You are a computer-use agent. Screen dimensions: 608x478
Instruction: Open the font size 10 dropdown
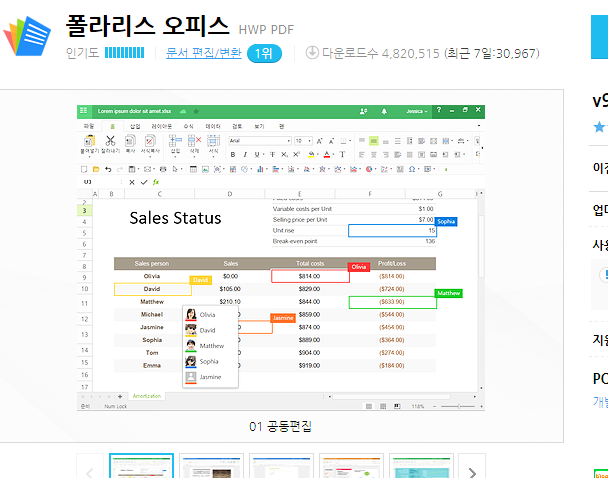click(303, 141)
